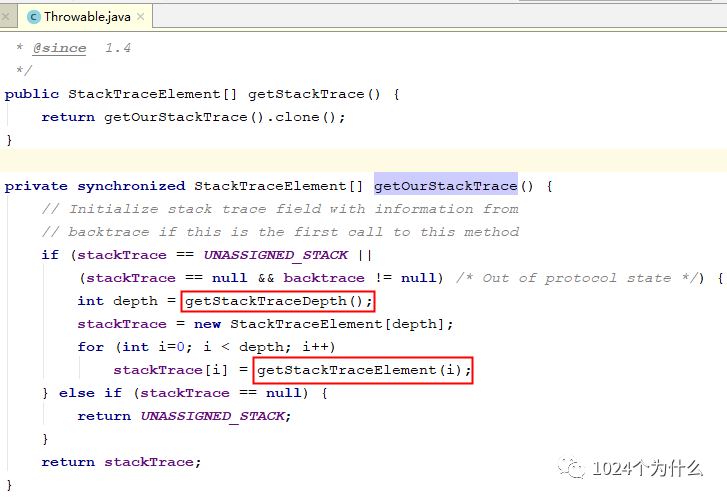727x500 pixels.
Task: Click the '1.4' version number in javadoc
Action: tap(118, 48)
